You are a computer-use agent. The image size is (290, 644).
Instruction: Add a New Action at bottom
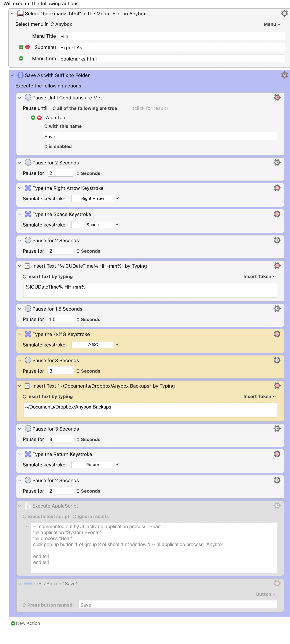coord(25,623)
